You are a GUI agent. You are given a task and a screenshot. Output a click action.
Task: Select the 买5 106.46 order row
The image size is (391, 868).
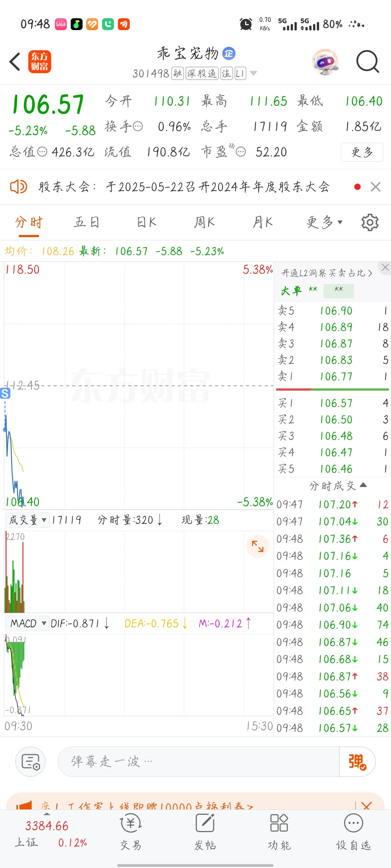[x=333, y=469]
